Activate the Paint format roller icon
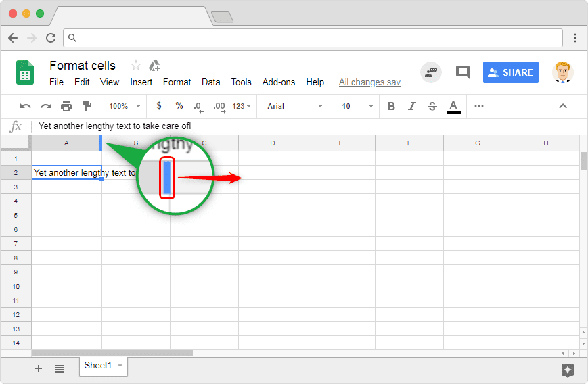The image size is (588, 384). click(87, 106)
